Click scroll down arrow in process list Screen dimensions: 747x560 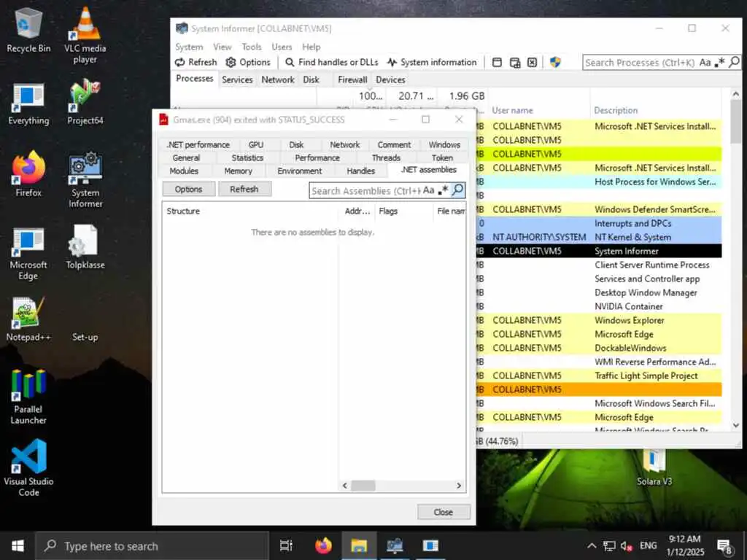[735, 425]
